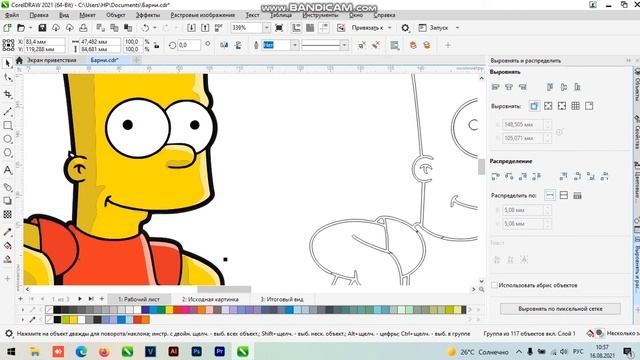The image size is (640, 360).
Task: Select the Crop tool
Action: point(7,94)
